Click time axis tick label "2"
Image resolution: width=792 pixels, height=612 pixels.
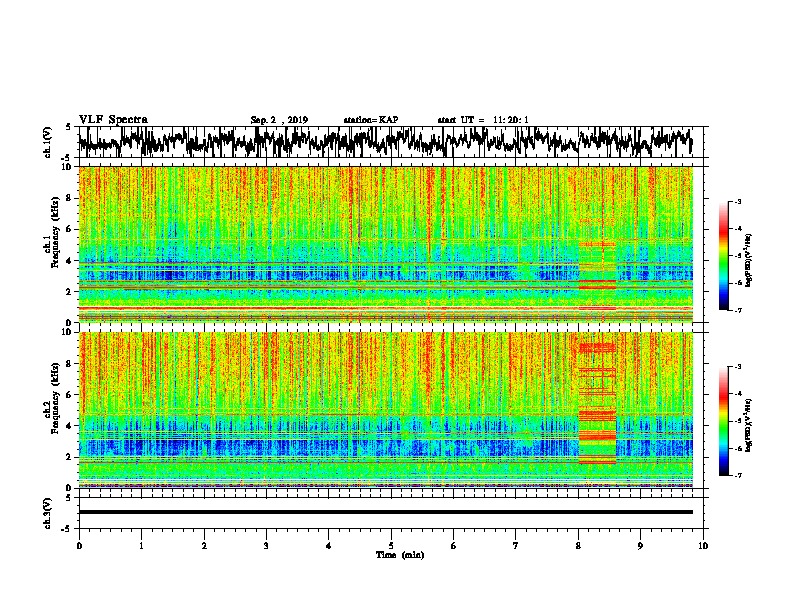pos(204,546)
